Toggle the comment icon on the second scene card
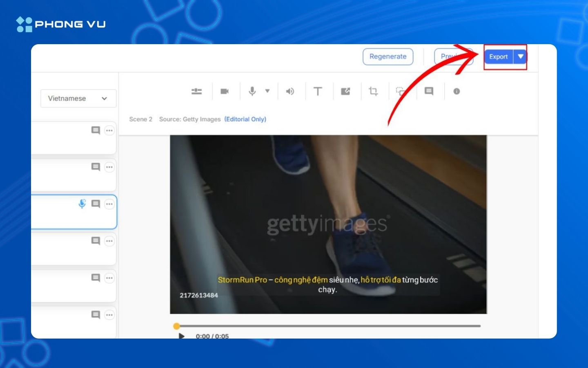Image resolution: width=588 pixels, height=368 pixels. click(96, 167)
